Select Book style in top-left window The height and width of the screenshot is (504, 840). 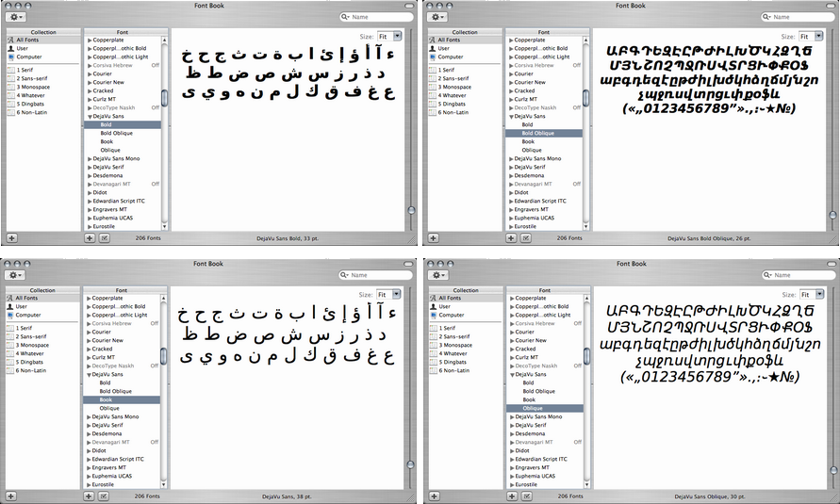point(107,141)
